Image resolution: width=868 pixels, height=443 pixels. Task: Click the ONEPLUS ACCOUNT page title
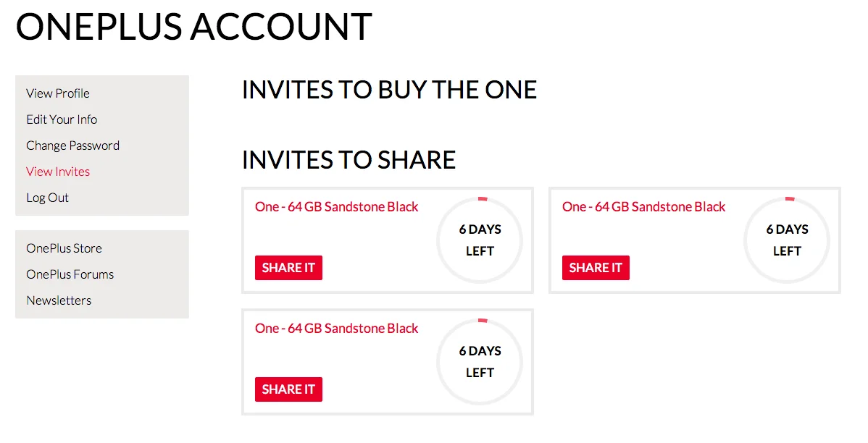(x=194, y=28)
